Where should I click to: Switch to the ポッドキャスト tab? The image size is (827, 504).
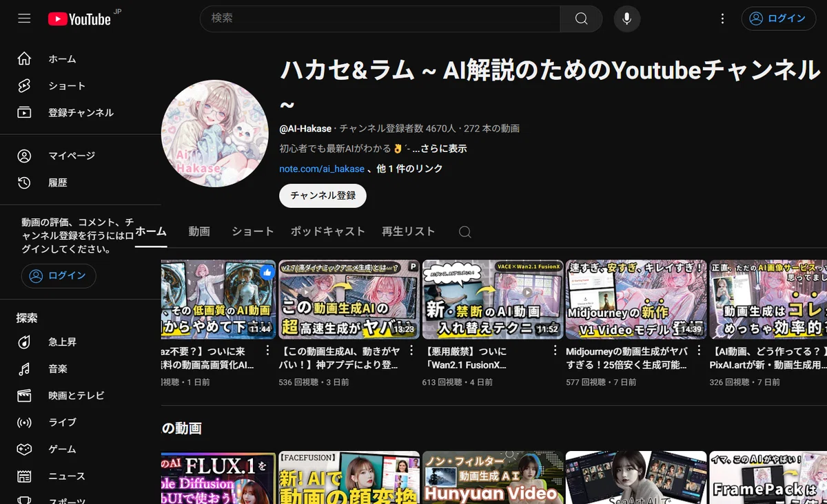click(x=328, y=232)
